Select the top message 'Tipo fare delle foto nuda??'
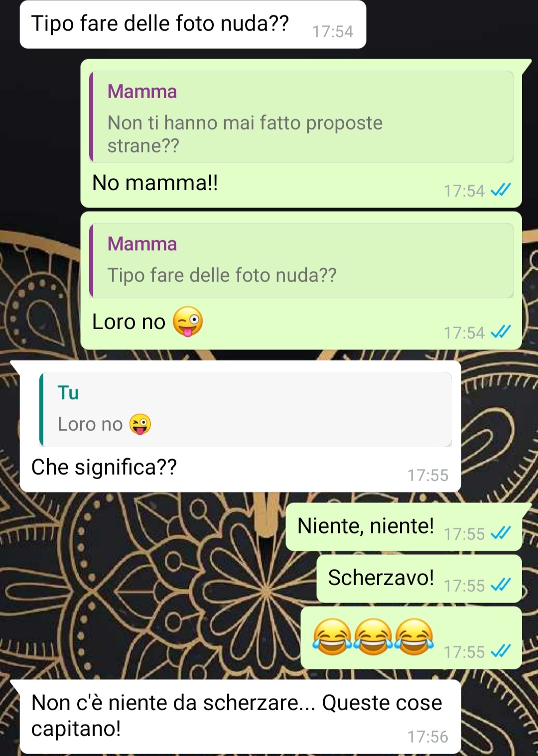Screen dimensions: 538x756 (x=193, y=24)
